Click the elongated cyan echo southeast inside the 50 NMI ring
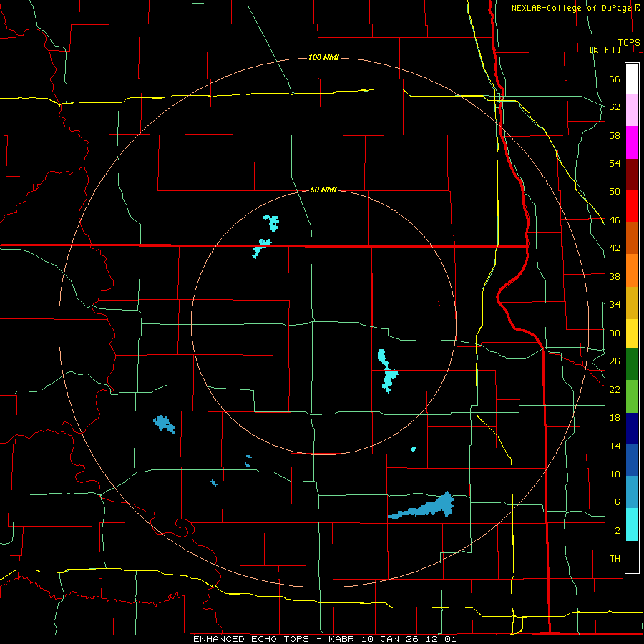 [387, 371]
